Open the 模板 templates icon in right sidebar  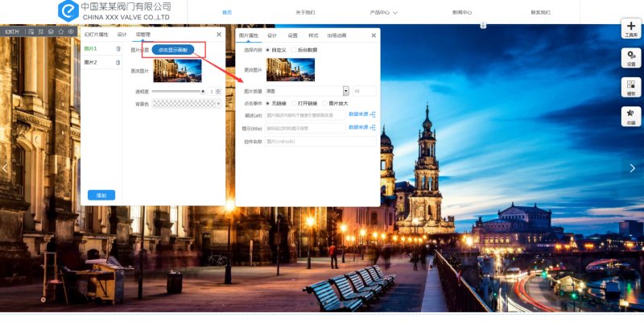coord(630,86)
